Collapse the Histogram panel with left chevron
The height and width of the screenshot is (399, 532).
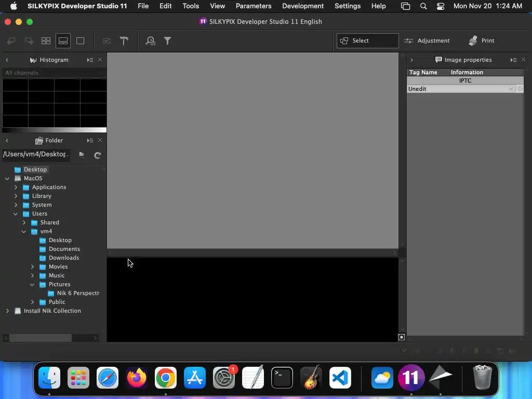tap(7, 60)
